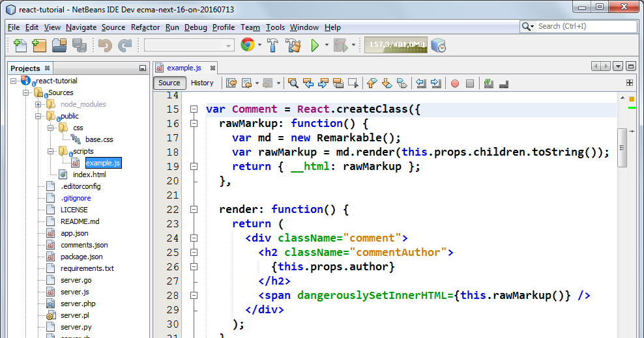Screen dimensions: 644x338
Task: Collapse the react-tutorial project node
Action: click(x=14, y=81)
